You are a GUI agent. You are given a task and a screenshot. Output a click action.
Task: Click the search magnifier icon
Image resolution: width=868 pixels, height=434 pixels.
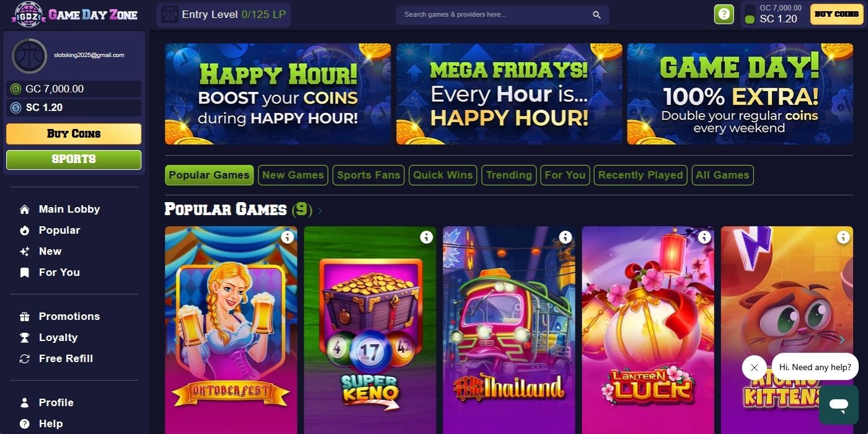[596, 15]
